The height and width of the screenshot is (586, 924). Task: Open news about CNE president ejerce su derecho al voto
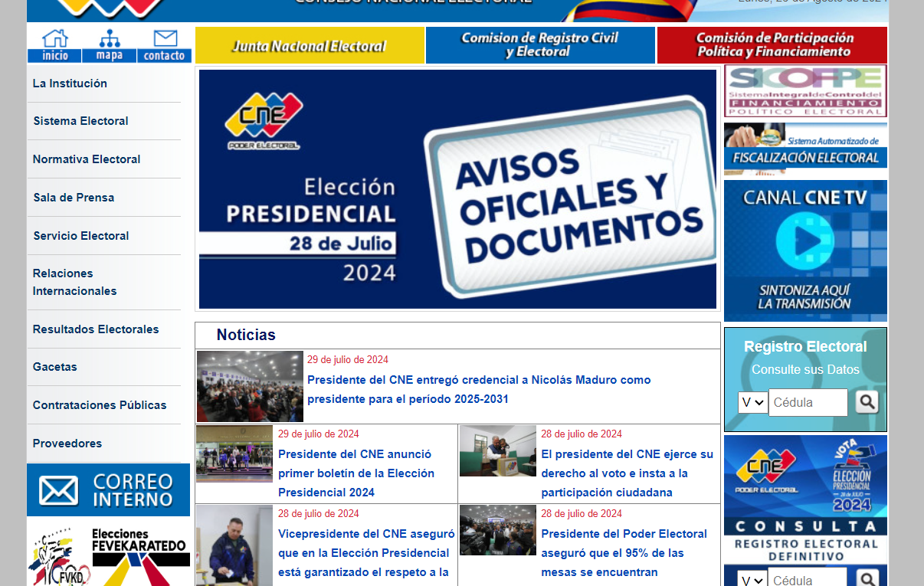tap(627, 473)
